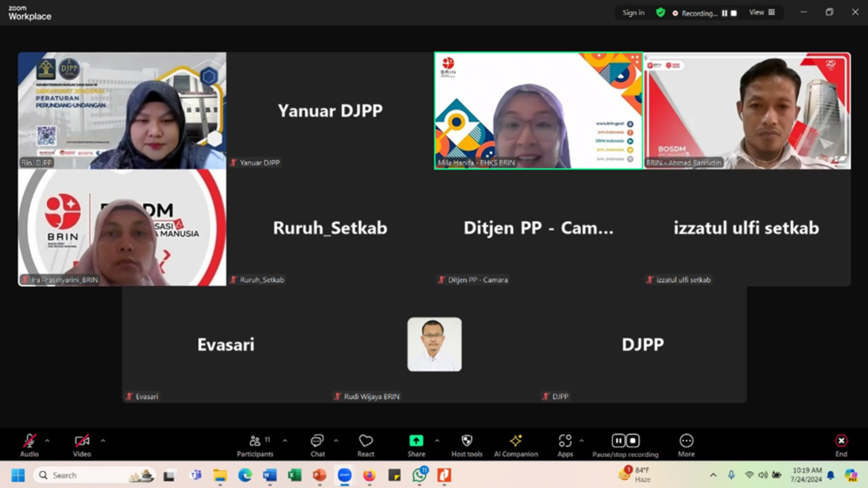Open Firefox from taskbar
The image size is (868, 488).
coord(369,475)
